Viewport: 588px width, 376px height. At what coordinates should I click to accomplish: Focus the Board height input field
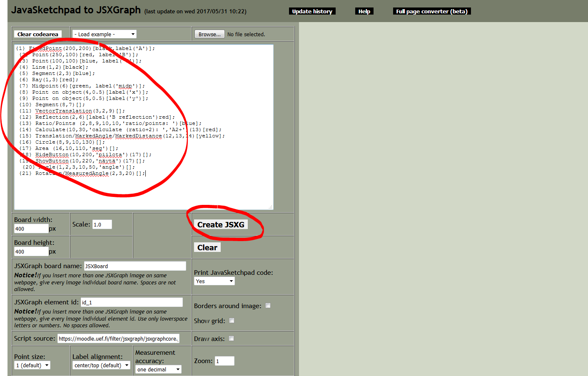coord(31,251)
